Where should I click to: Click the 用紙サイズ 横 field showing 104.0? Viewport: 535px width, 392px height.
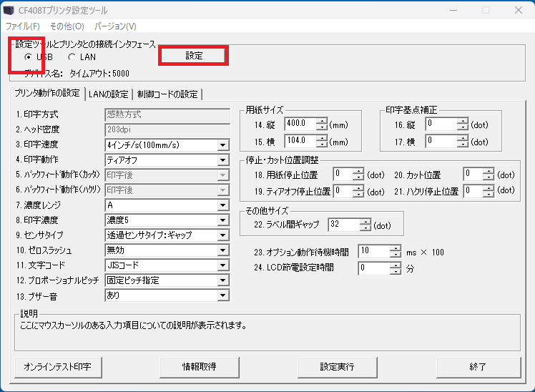tap(300, 140)
